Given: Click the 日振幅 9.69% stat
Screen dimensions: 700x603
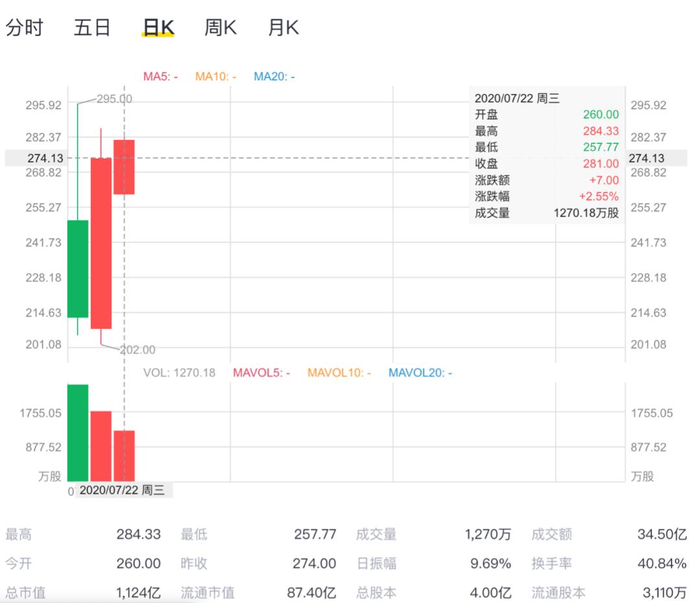Looking at the screenshot, I should coord(434,563).
